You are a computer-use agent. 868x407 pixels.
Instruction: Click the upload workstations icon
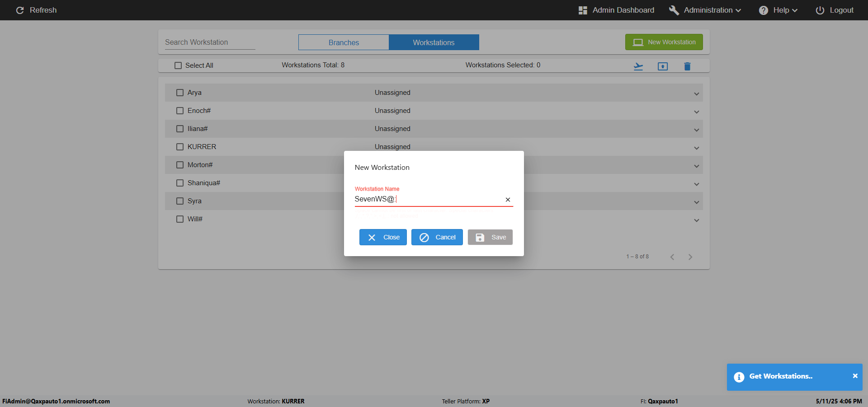(x=663, y=66)
